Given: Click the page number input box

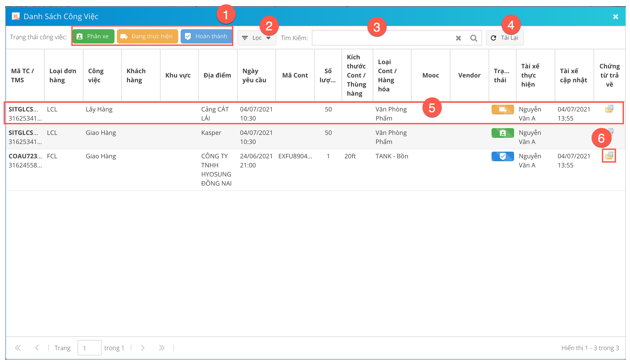Looking at the screenshot, I should tap(89, 347).
